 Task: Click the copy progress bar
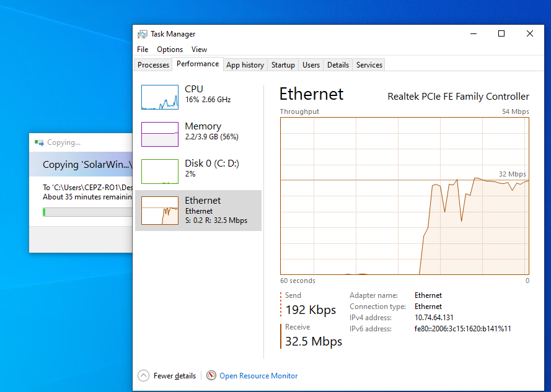coord(87,212)
